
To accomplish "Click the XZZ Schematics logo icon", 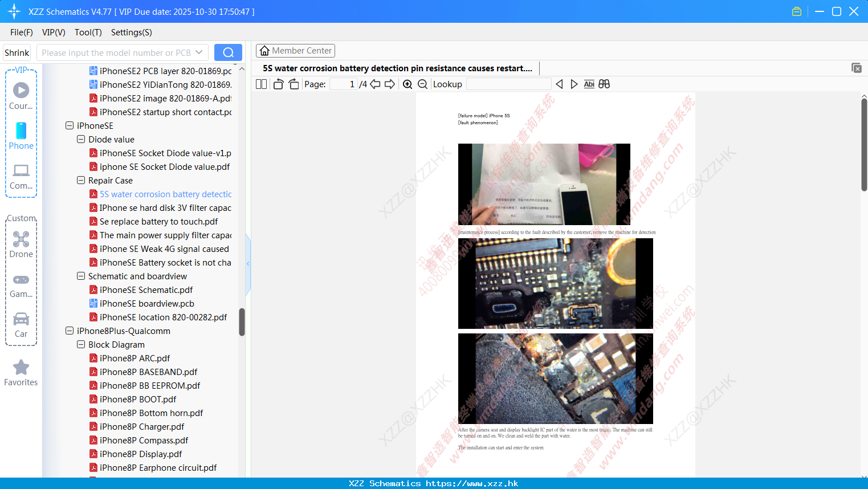I will [x=14, y=11].
